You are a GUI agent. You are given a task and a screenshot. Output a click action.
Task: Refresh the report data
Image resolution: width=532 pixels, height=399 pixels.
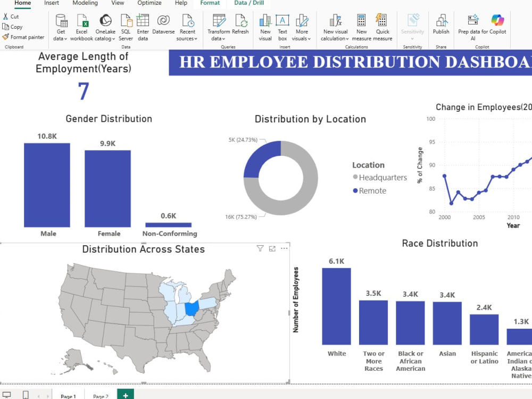[240, 24]
